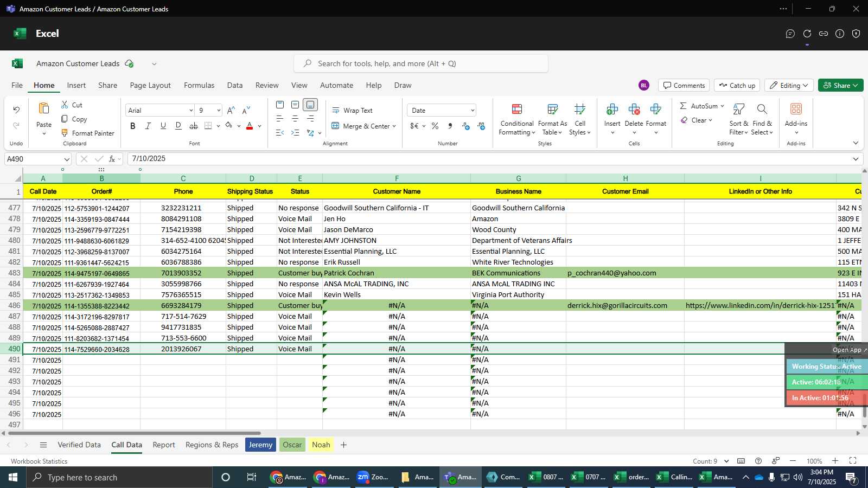Click the insert function fx icon

click(112, 159)
